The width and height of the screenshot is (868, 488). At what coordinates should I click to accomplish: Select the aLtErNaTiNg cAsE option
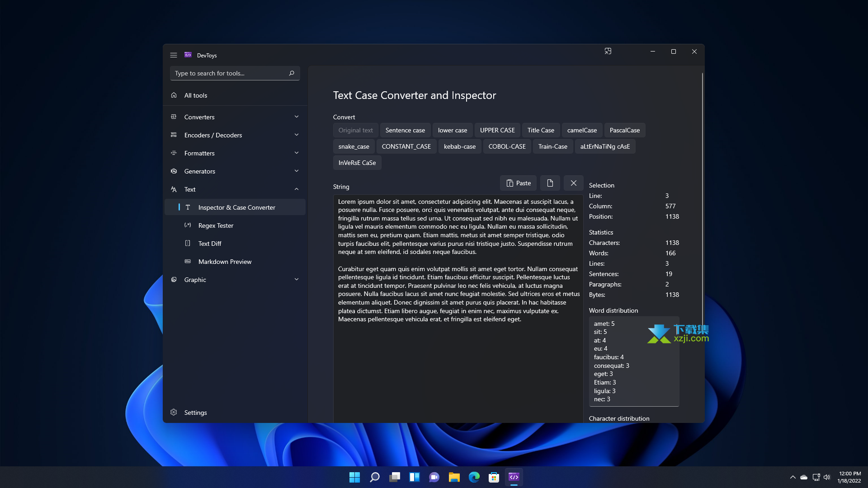605,146
